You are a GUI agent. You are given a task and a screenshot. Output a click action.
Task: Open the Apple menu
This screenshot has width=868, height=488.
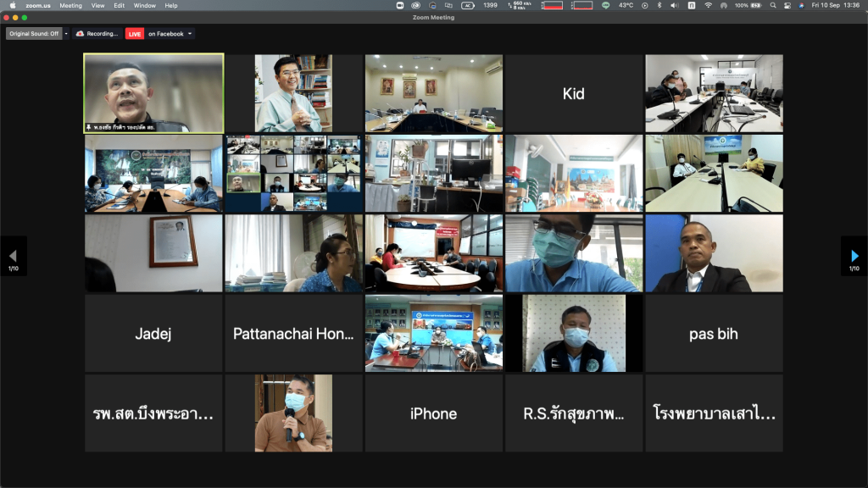click(x=12, y=5)
